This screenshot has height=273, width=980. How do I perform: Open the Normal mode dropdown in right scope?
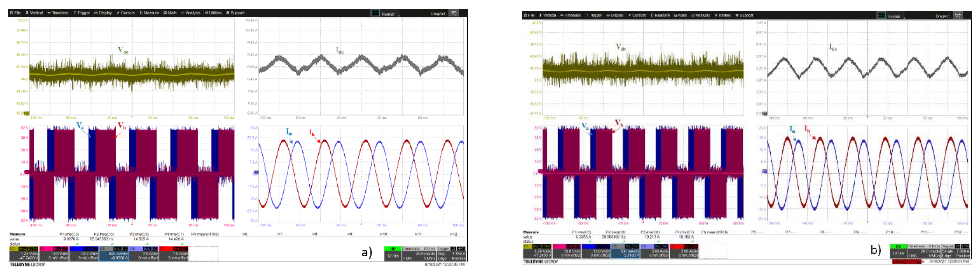pyautogui.click(x=896, y=16)
